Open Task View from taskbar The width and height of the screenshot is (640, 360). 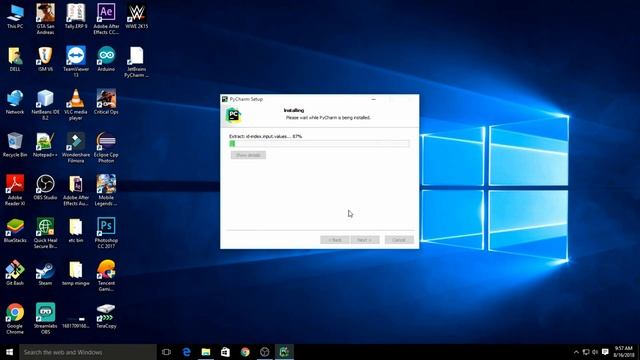tap(166, 352)
